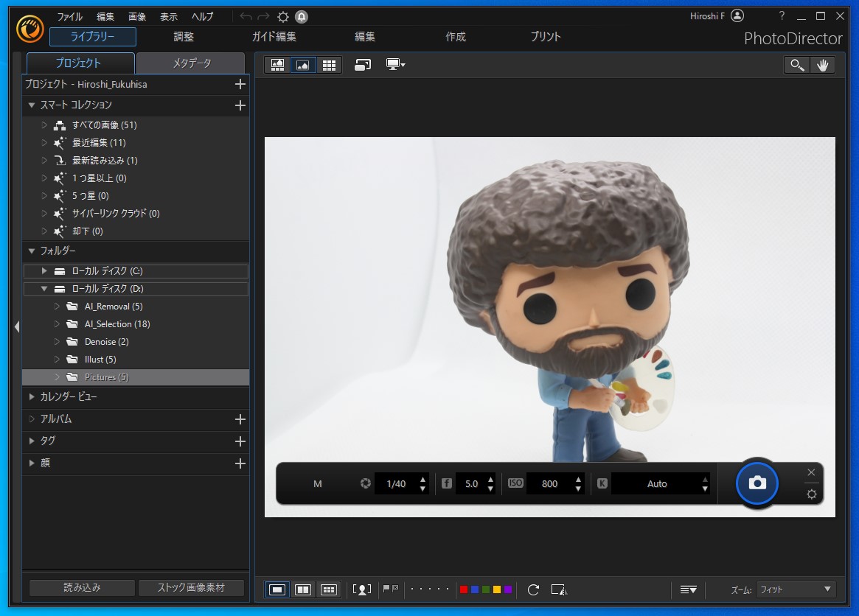Activate the search magnifier tool

796,65
